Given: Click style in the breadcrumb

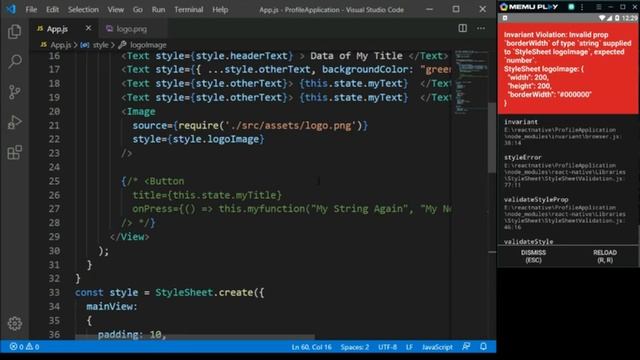Looking at the screenshot, I should coord(100,45).
